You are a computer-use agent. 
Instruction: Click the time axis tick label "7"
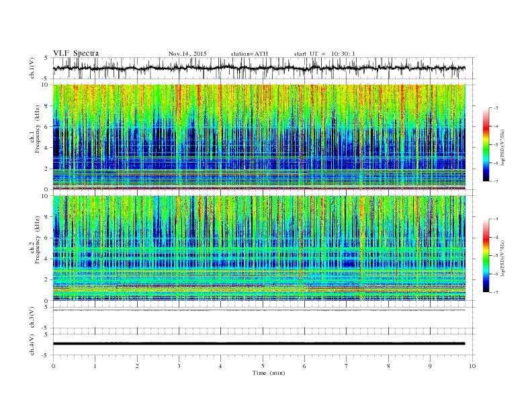click(347, 366)
